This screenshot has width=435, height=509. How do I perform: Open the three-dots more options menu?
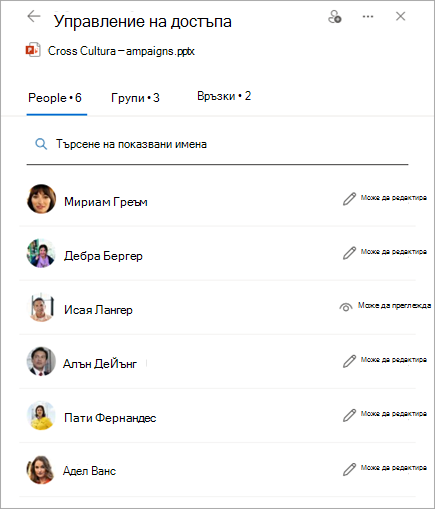[368, 17]
